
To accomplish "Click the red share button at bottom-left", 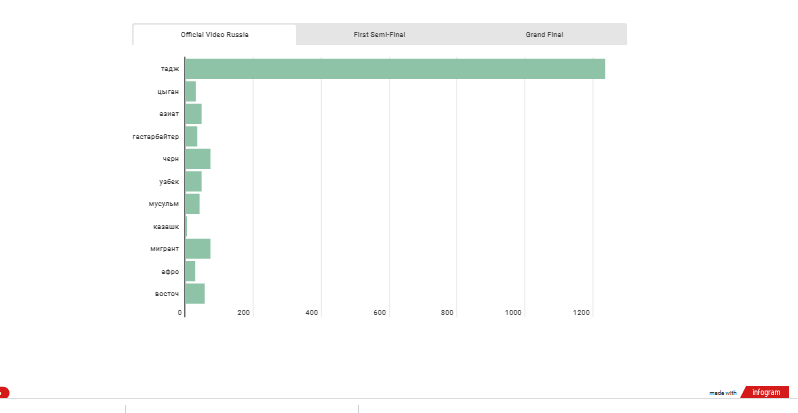I will (x=4, y=393).
